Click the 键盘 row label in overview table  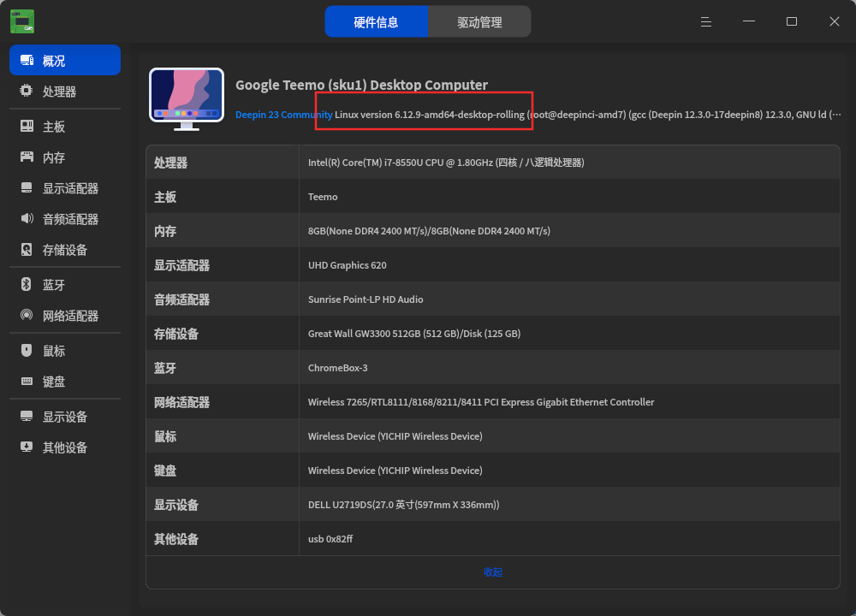coord(165,471)
